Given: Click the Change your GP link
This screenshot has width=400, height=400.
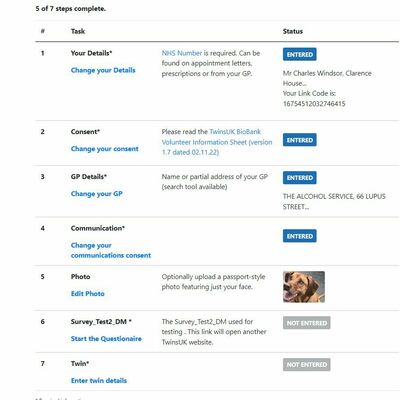Looking at the screenshot, I should [97, 194].
